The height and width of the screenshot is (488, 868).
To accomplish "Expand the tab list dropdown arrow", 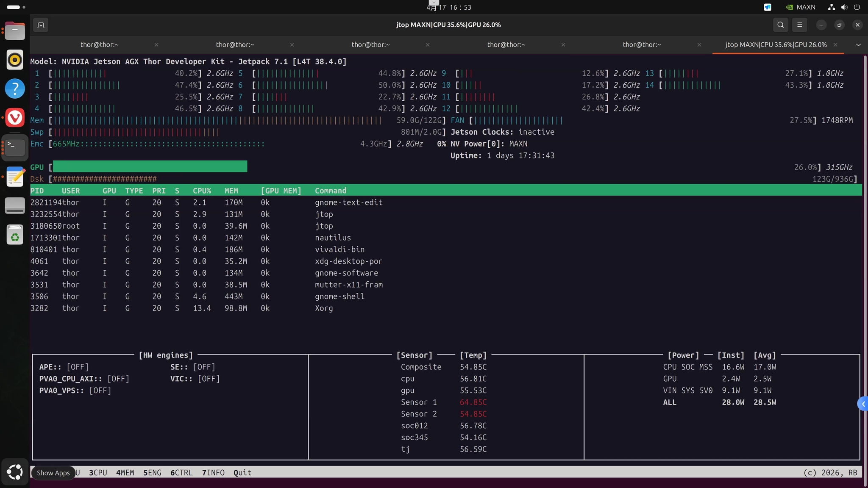I will click(858, 45).
